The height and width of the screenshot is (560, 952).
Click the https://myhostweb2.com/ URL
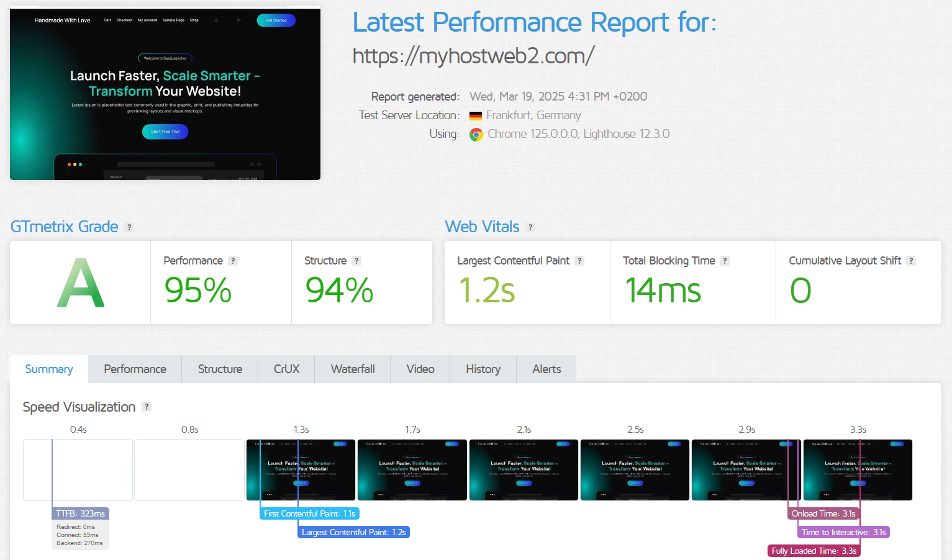coord(473,56)
